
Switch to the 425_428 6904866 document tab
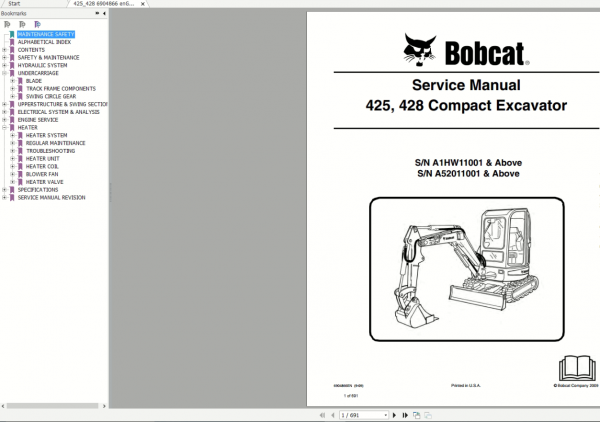coord(104,3)
